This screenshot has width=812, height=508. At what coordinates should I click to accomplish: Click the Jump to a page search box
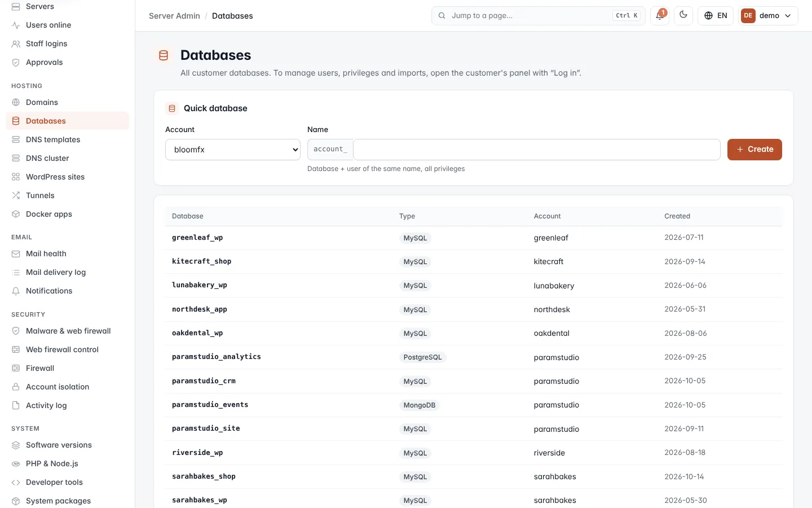tap(539, 16)
